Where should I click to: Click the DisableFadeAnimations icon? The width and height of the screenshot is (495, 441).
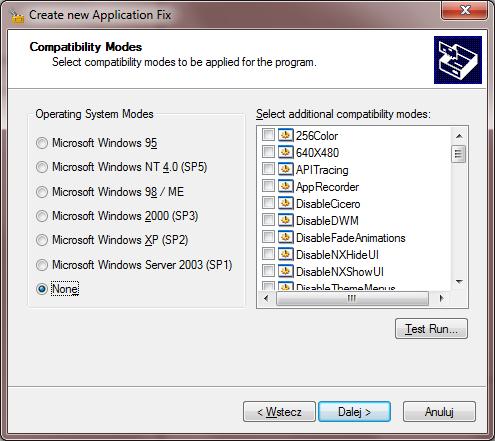285,237
